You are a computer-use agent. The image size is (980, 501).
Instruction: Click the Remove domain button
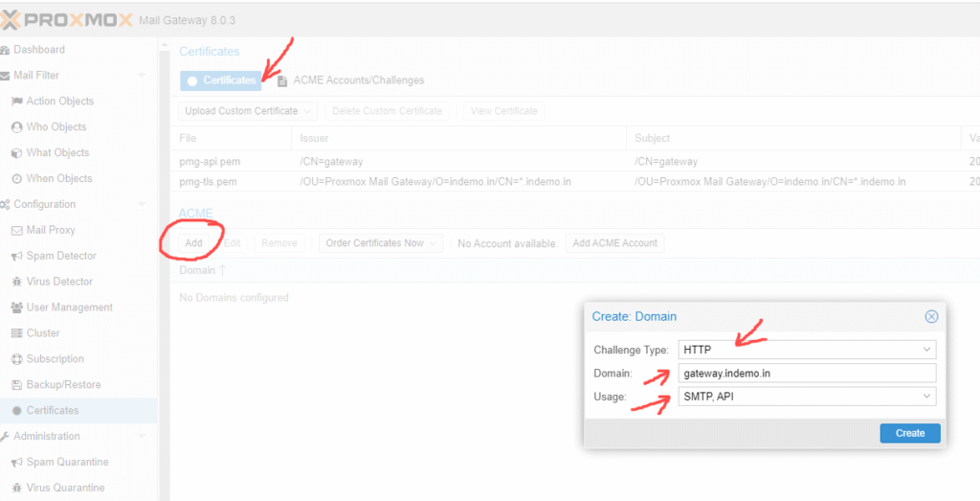[x=279, y=243]
